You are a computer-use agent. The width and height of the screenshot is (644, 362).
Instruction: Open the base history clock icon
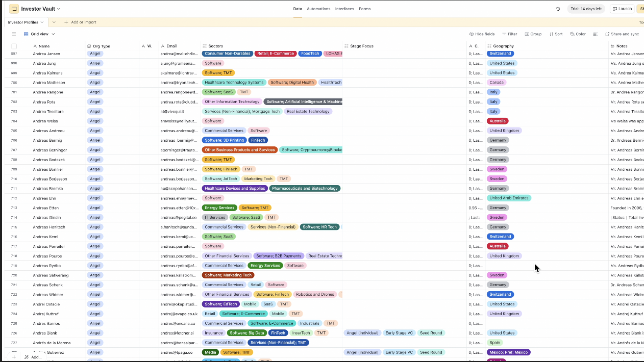(x=558, y=9)
